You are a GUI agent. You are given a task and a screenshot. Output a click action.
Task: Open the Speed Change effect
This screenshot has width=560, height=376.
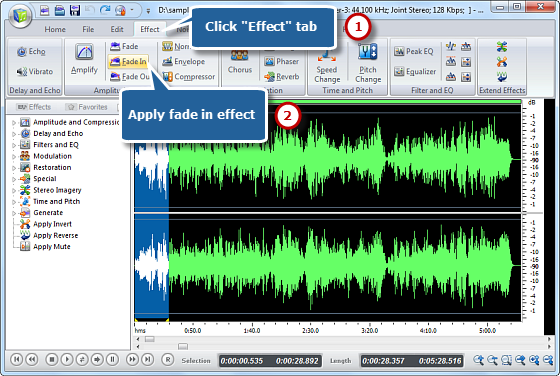(327, 68)
